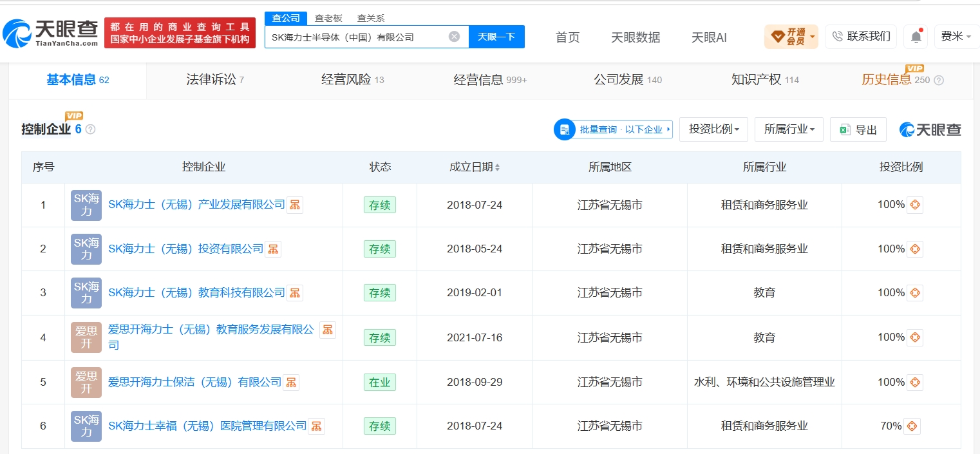The height and width of the screenshot is (454, 980).
Task: Click logo avatar of SK海力士（无锡）产业发展有限公司
Action: (x=86, y=205)
